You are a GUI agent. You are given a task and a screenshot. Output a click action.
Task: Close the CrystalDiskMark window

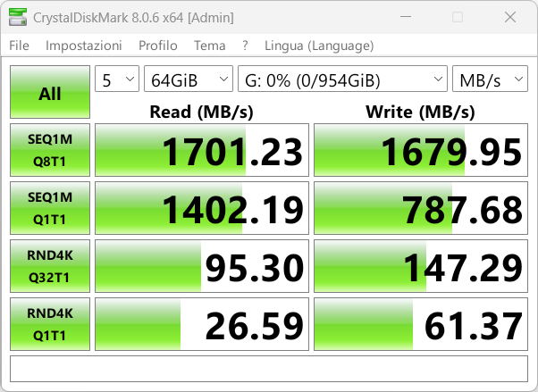coord(510,17)
